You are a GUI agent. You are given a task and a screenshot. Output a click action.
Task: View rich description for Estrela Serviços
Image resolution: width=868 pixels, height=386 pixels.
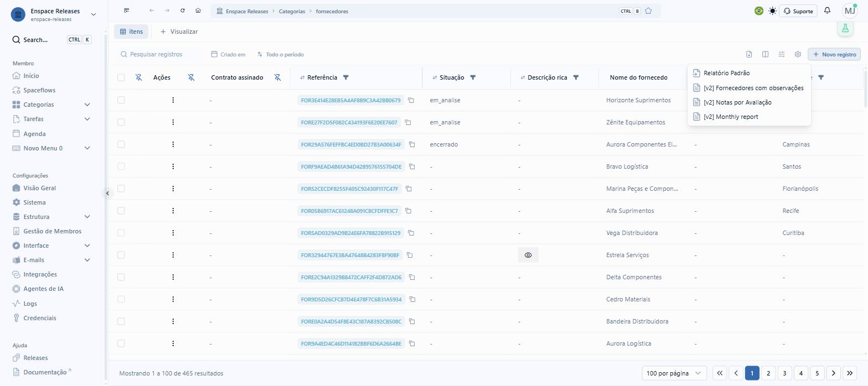pyautogui.click(x=528, y=255)
